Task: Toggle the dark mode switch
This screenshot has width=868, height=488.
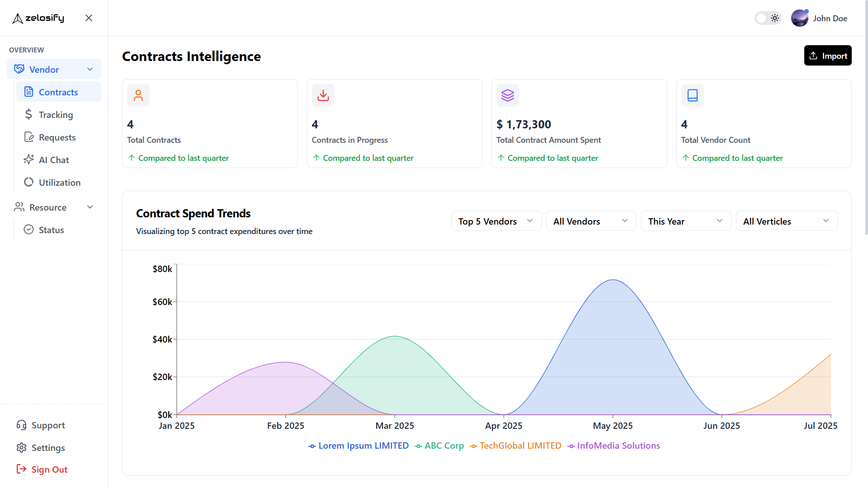Action: (x=767, y=18)
